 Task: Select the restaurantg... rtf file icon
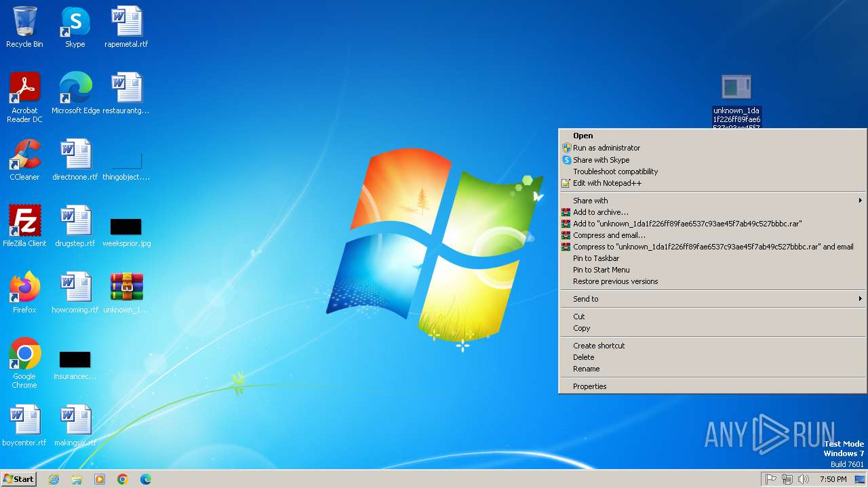(x=126, y=93)
